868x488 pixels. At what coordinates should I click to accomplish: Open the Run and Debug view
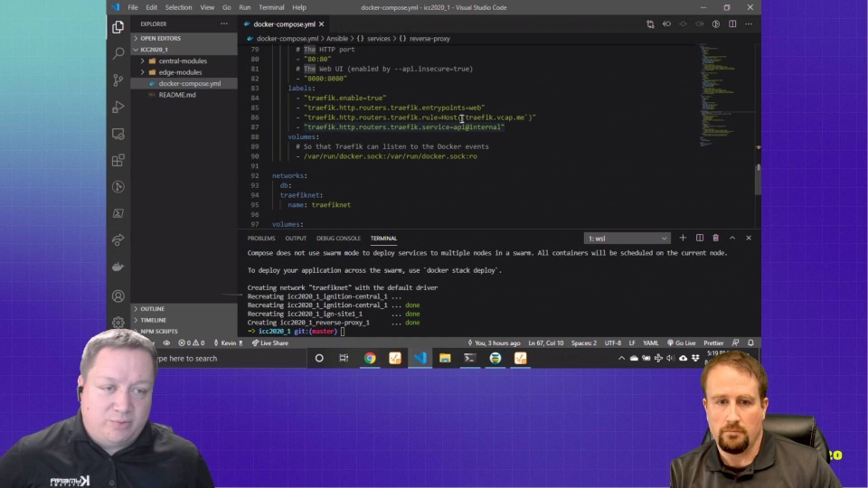point(118,107)
